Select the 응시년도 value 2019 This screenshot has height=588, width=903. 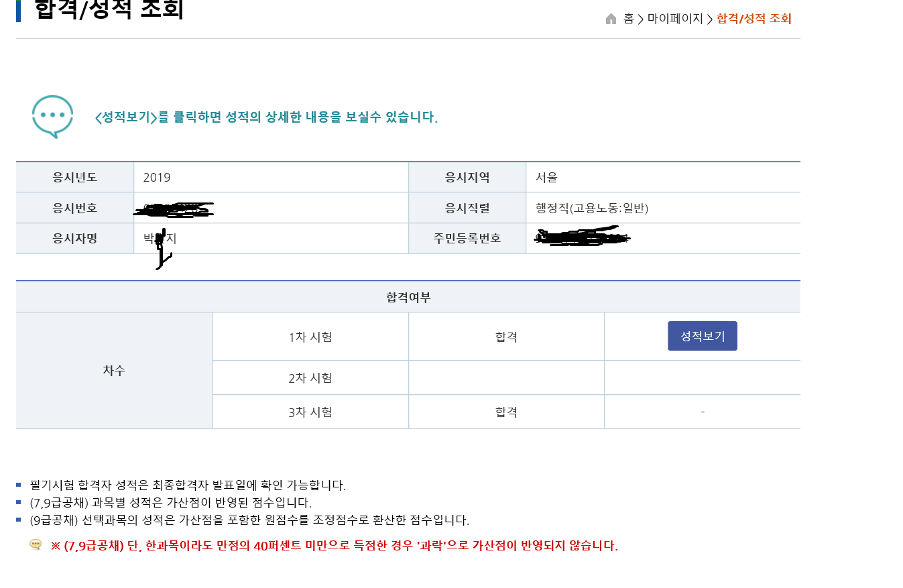(157, 178)
